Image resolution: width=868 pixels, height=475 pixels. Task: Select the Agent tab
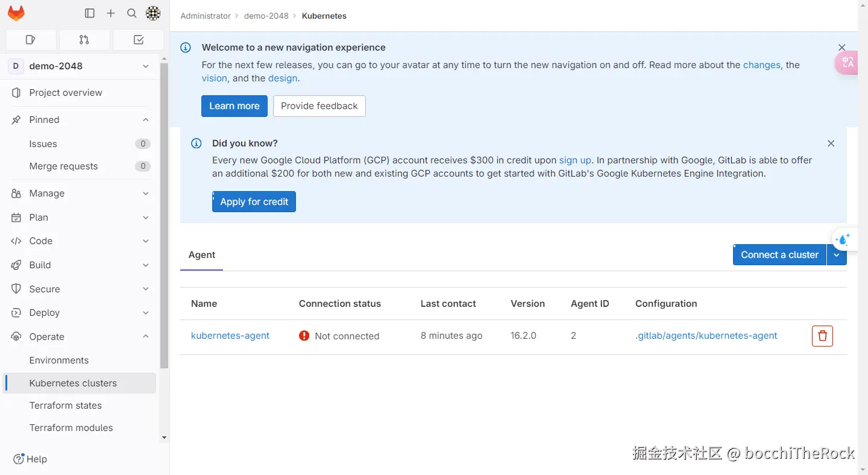202,255
